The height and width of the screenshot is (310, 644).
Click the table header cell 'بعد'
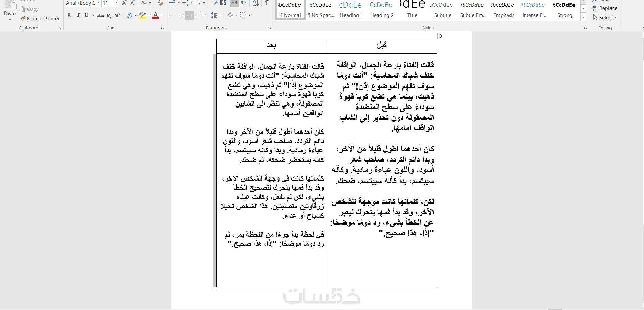tap(271, 46)
